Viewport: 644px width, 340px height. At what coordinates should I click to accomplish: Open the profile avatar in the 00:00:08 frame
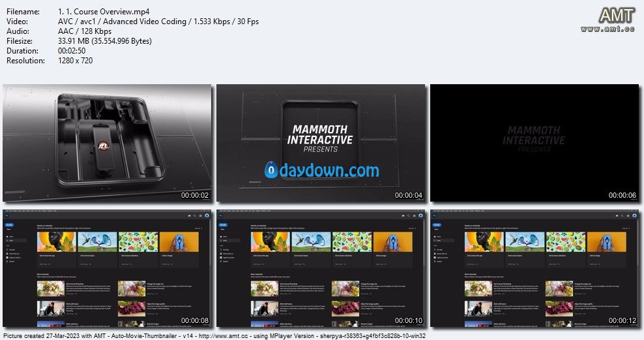[207, 216]
